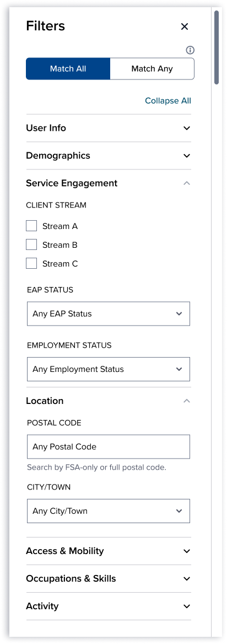Collapse Service Engagement using its up chevron

point(187,183)
